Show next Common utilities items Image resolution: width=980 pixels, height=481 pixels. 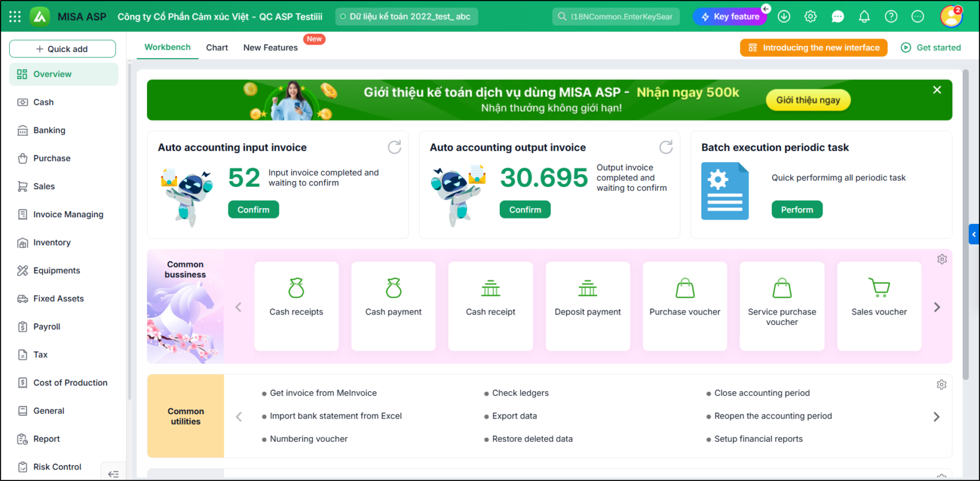937,417
